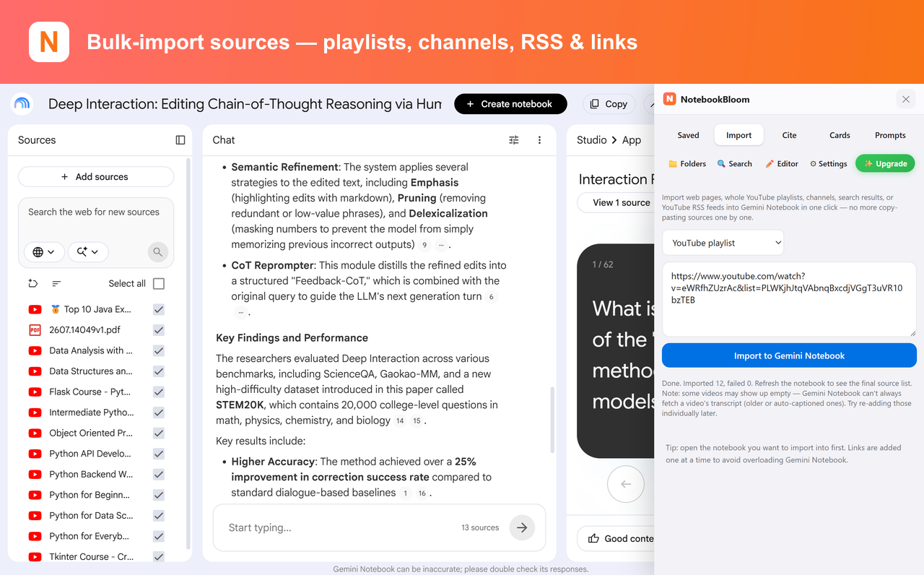Uncheck the Top 10 Java Ex... source
The height and width of the screenshot is (578, 924).
tap(159, 309)
